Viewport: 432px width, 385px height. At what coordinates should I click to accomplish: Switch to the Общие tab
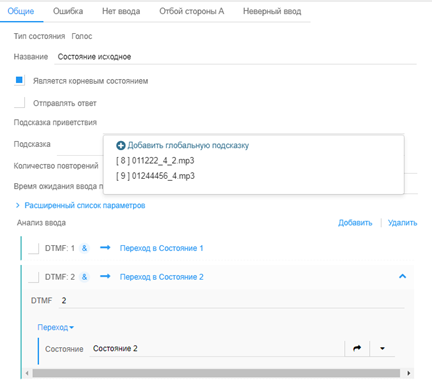click(x=21, y=11)
